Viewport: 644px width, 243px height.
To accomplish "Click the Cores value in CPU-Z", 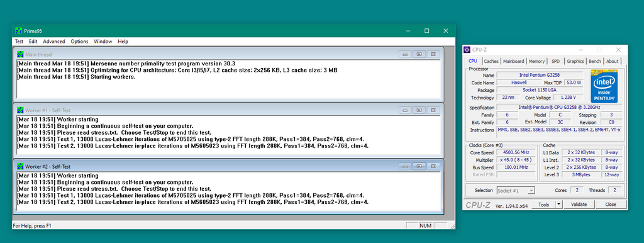I will coord(577,190).
